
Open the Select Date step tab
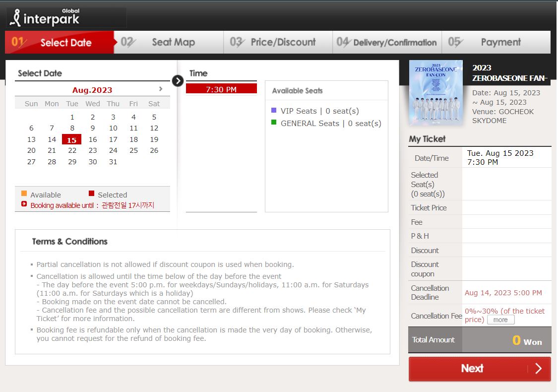[x=60, y=42]
